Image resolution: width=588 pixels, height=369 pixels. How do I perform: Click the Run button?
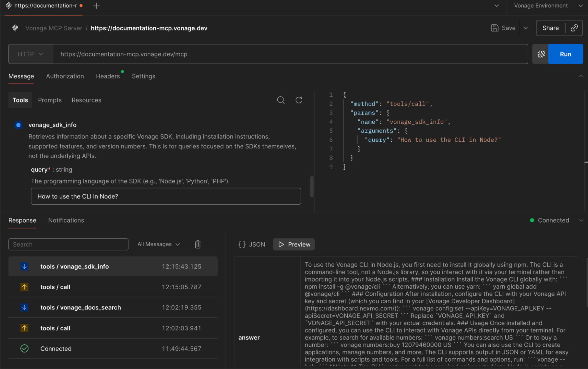click(565, 54)
